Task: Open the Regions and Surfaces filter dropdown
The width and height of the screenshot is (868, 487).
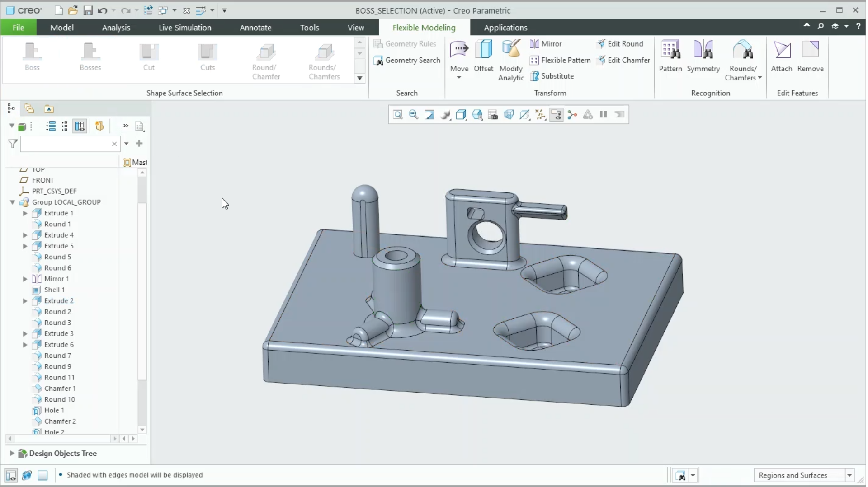Action: 849,475
